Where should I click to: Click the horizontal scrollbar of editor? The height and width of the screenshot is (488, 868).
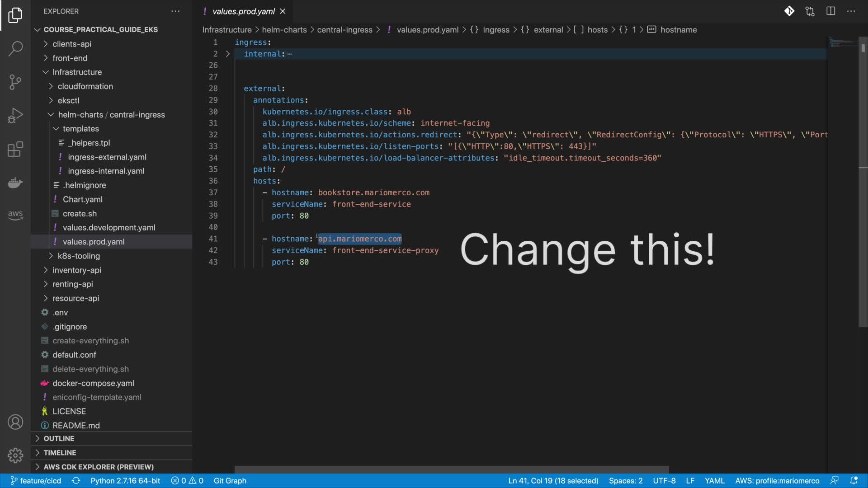[x=451, y=469]
